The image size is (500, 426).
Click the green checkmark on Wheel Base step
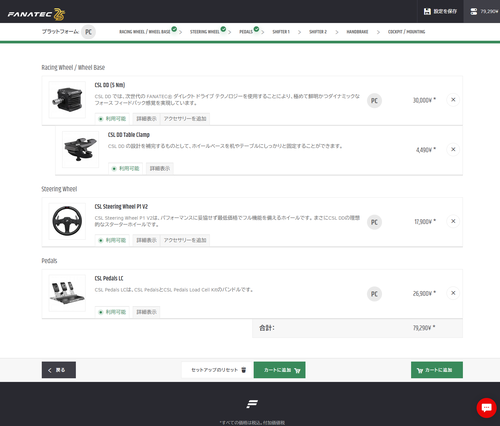(174, 29)
